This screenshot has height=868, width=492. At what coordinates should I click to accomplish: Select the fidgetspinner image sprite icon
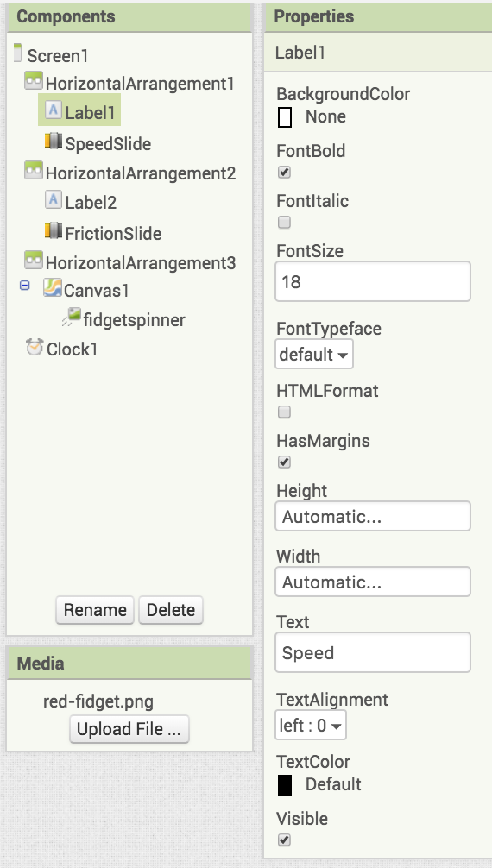(72, 317)
